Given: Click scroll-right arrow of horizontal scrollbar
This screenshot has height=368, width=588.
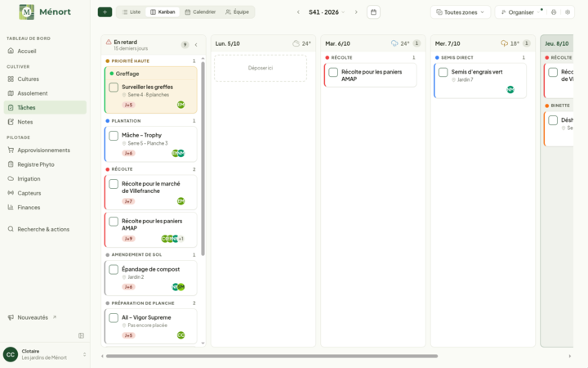Looking at the screenshot, I should pyautogui.click(x=570, y=356).
